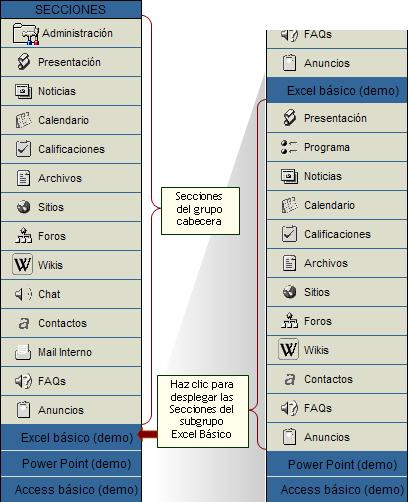This screenshot has width=409, height=502.
Task: Expand Access básico (demo) in right panel
Action: [x=337, y=489]
